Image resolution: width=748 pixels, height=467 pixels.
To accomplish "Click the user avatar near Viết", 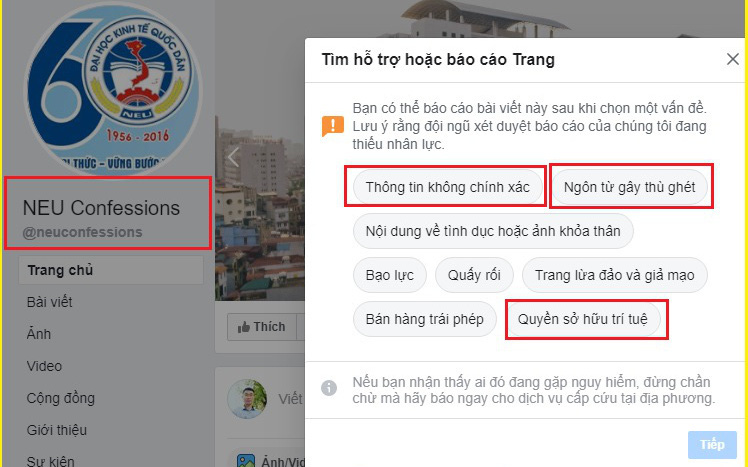I will pyautogui.click(x=247, y=399).
